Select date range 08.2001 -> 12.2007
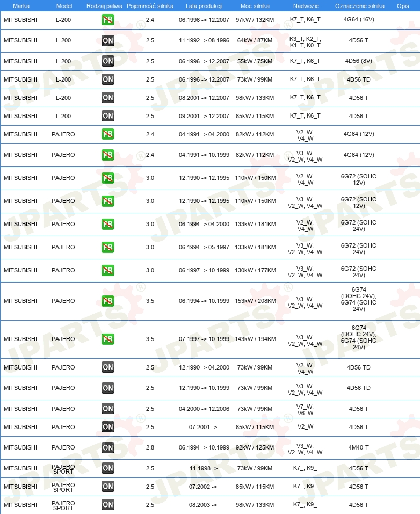This screenshot has width=420, height=514. coord(204,98)
